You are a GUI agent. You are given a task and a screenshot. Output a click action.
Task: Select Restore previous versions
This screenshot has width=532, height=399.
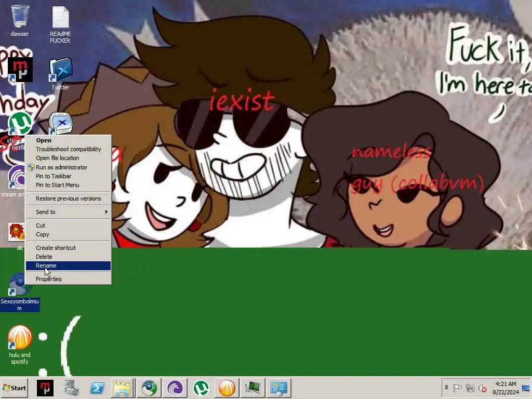(69, 198)
